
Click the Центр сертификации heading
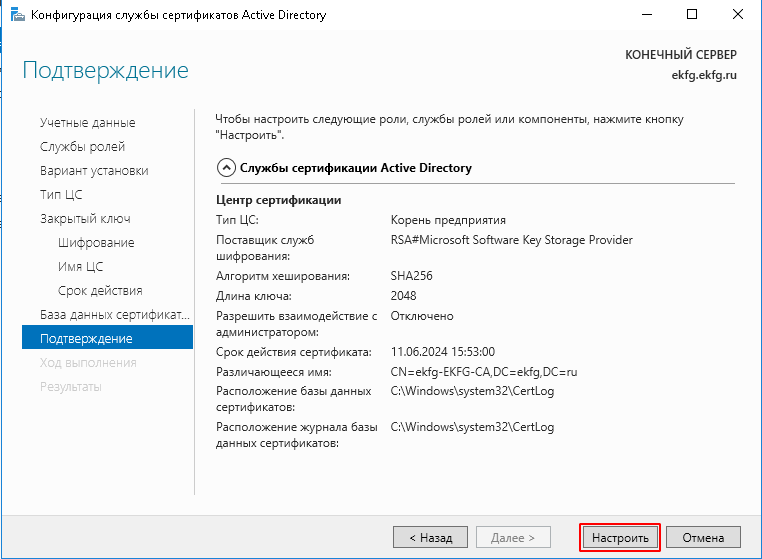[x=278, y=200]
